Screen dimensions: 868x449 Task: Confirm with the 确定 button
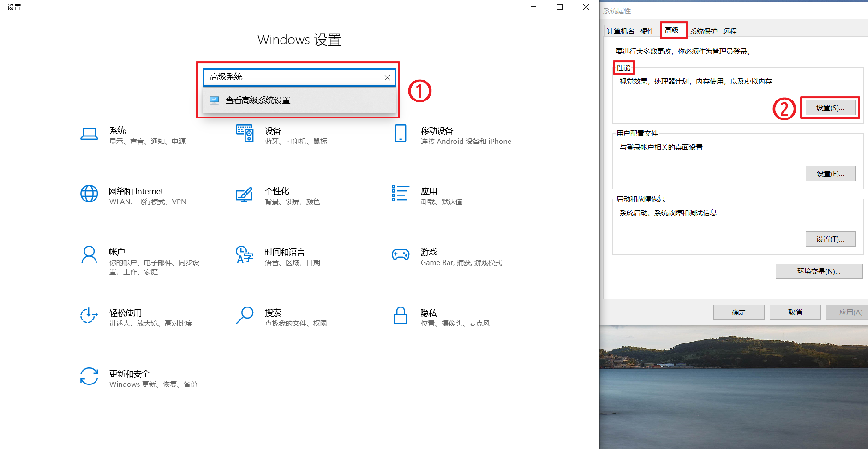coord(739,313)
